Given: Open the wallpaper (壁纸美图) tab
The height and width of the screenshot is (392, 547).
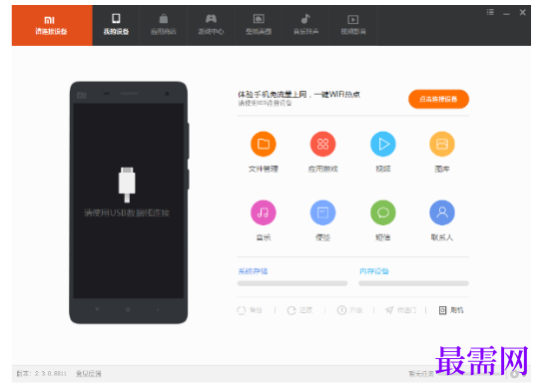Looking at the screenshot, I should click(259, 25).
